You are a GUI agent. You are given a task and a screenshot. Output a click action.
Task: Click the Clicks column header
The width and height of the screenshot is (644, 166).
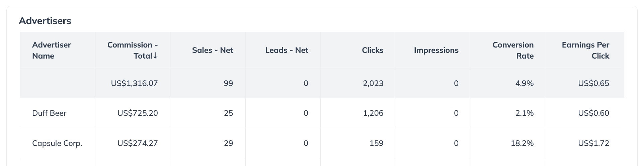click(372, 50)
